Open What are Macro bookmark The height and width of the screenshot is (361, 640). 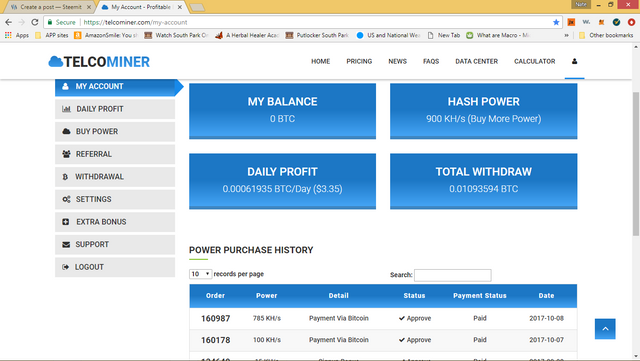point(498,35)
